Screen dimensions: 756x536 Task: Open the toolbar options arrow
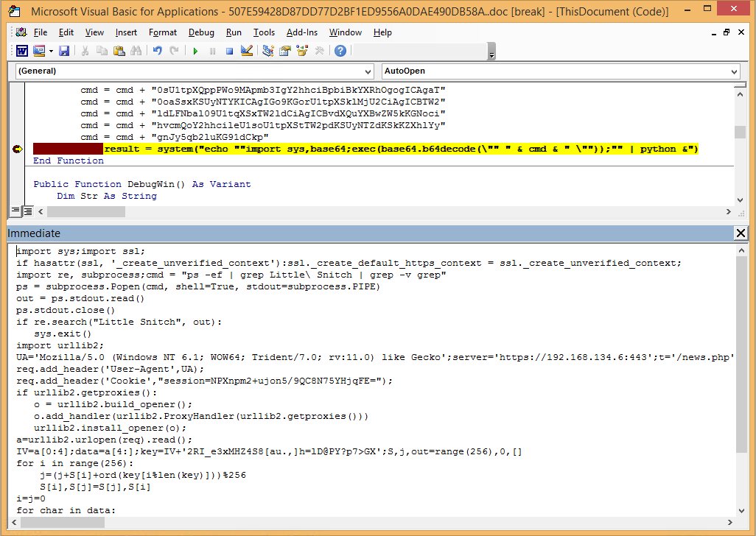[491, 52]
